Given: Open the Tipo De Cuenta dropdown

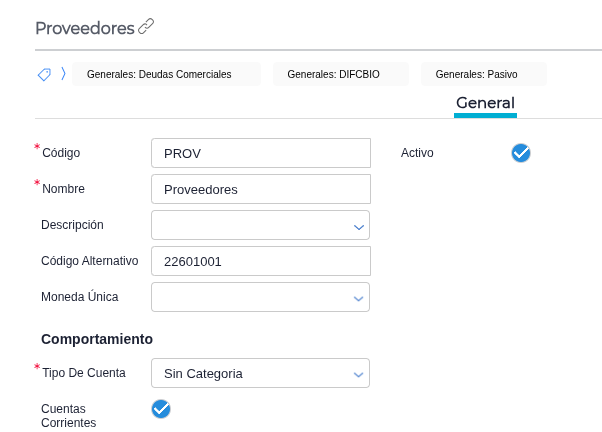Looking at the screenshot, I should click(260, 373).
